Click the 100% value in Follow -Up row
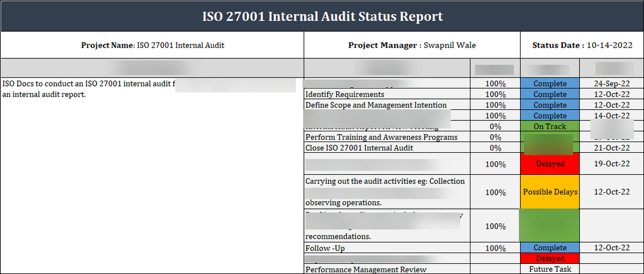644x274 pixels. (x=495, y=248)
